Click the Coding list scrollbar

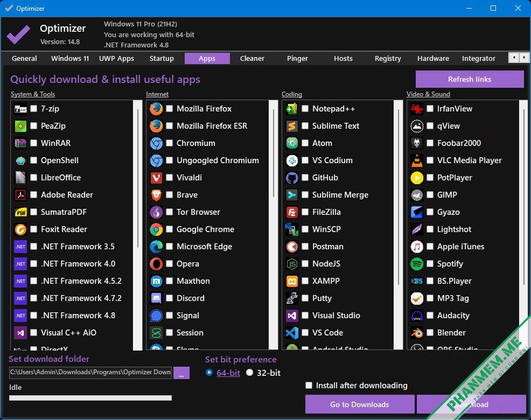pos(399,225)
